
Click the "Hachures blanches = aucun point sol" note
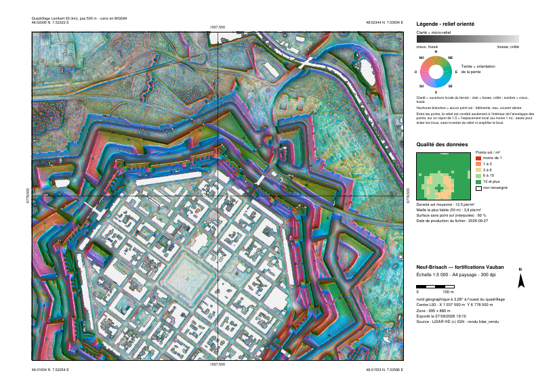click(470, 108)
